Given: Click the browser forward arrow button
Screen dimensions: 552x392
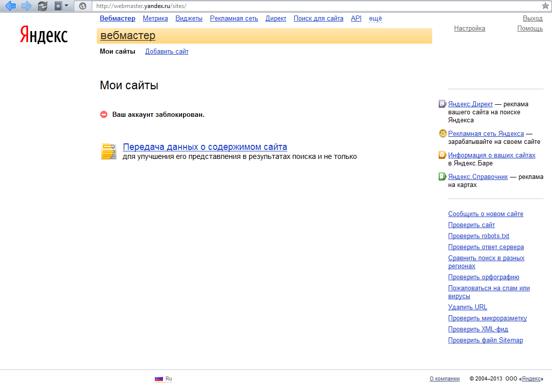Looking at the screenshot, I should pos(26,6).
